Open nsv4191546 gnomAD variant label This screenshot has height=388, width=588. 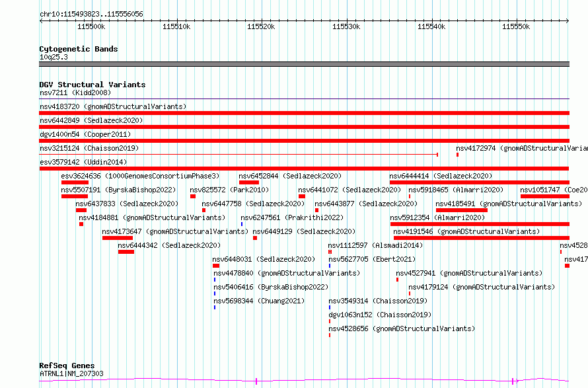pos(466,231)
